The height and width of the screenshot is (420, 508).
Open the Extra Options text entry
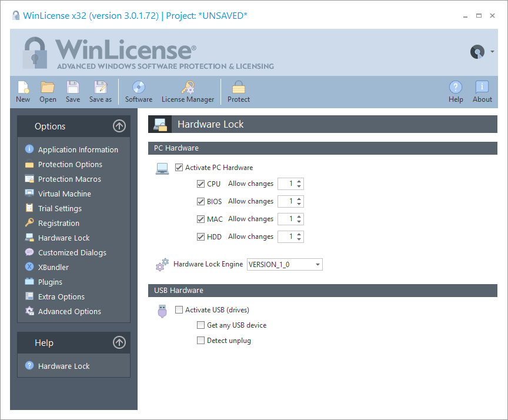click(61, 297)
